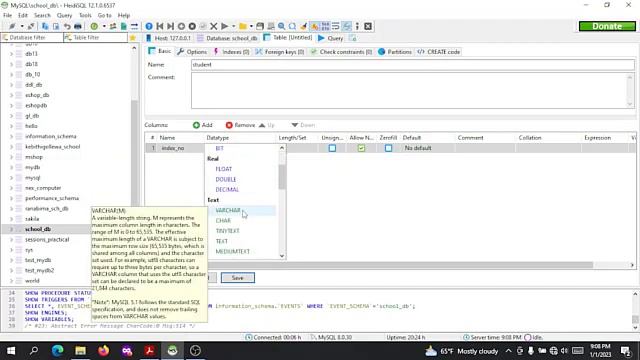Expand the information_schema tree node
Viewport: 640px width, 360px height.
coord(11,136)
